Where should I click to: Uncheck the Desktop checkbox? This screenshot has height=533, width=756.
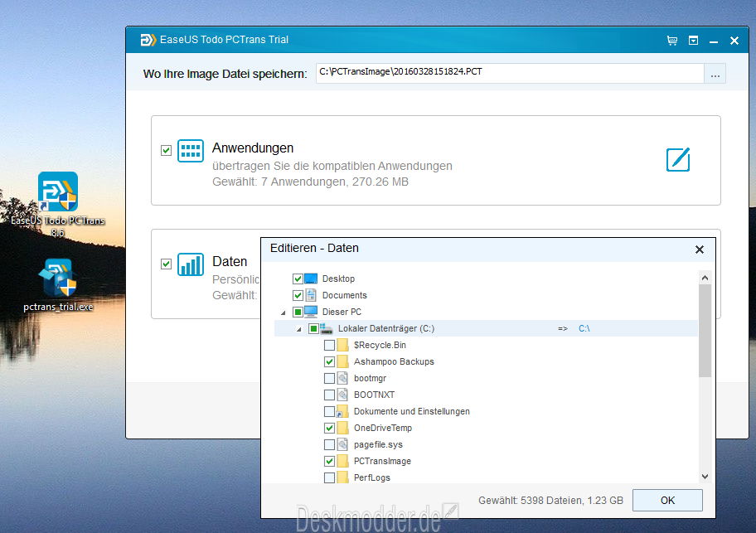[298, 279]
